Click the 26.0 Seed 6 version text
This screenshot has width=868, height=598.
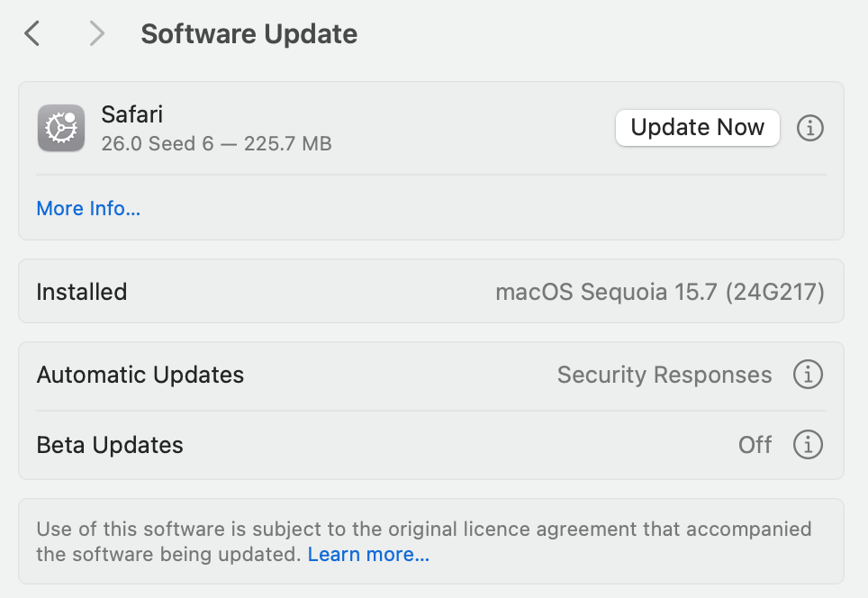[x=157, y=143]
